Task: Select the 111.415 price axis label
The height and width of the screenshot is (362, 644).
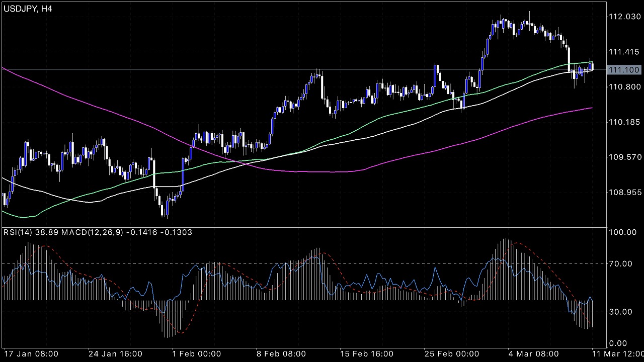Action: click(x=624, y=52)
